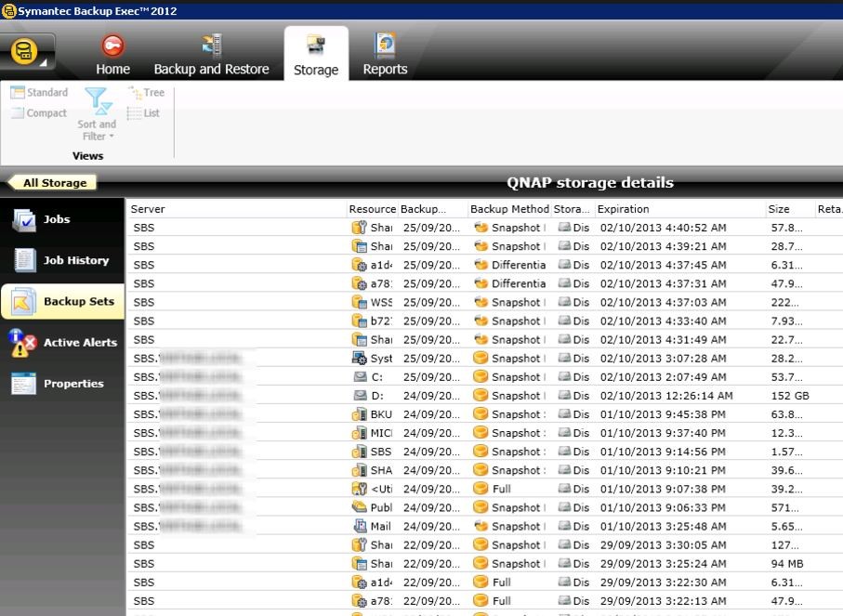Choose the Compact view option

click(39, 112)
